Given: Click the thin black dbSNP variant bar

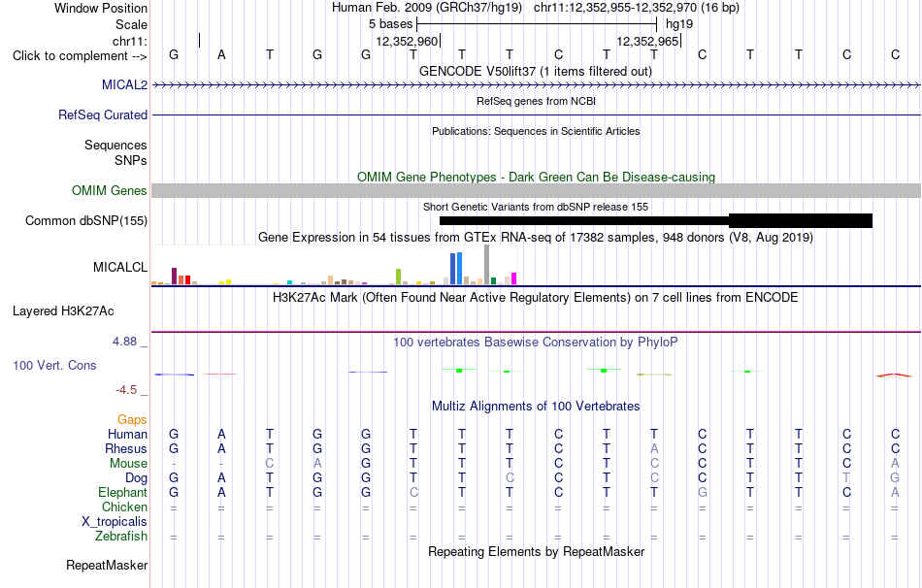Looking at the screenshot, I should point(584,221).
